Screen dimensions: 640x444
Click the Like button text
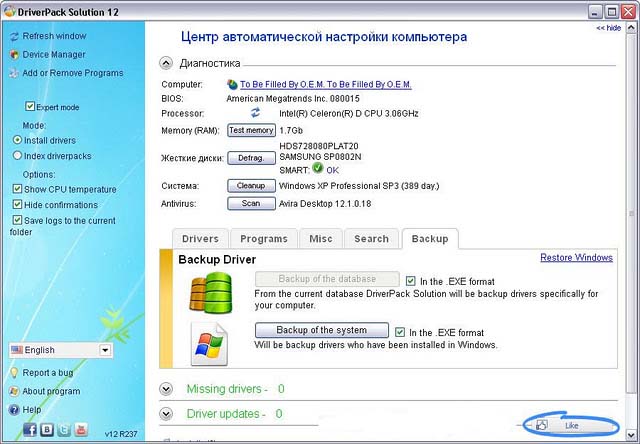(571, 425)
